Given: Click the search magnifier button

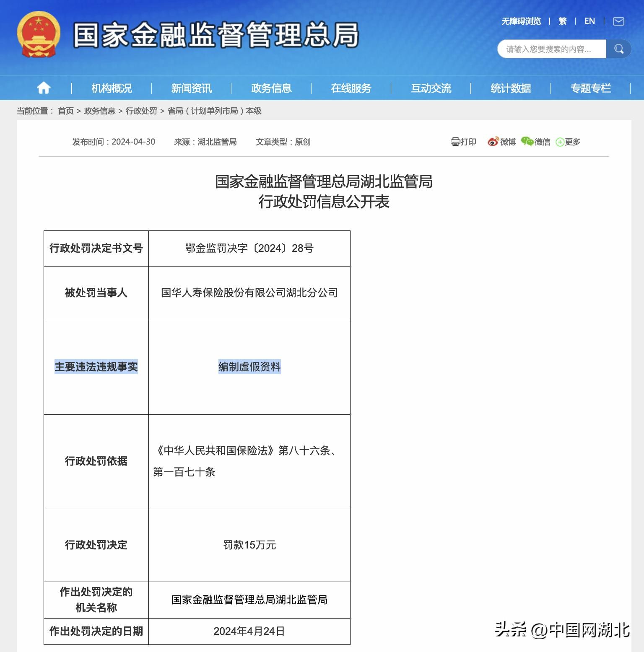Looking at the screenshot, I should coord(618,49).
